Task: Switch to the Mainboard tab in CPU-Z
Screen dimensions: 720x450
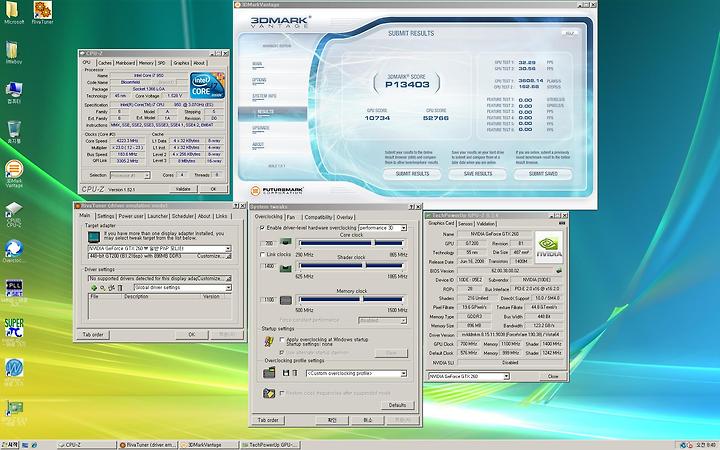Action: (125, 63)
